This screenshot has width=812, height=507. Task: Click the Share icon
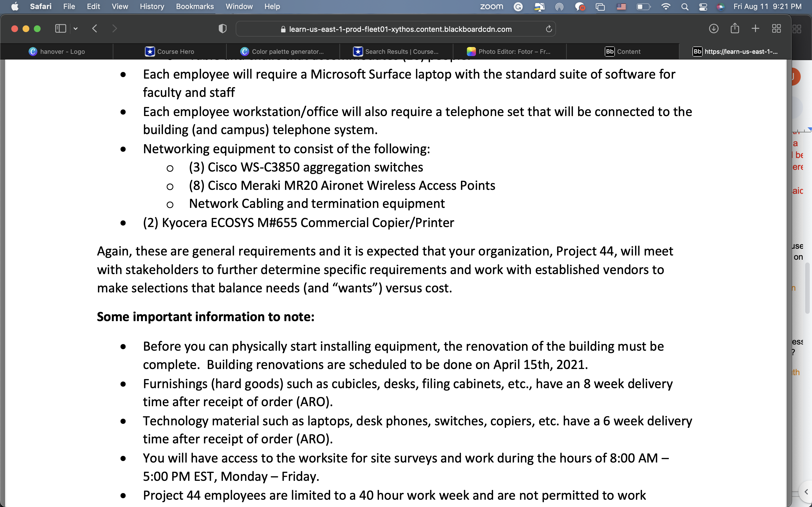pos(734,28)
